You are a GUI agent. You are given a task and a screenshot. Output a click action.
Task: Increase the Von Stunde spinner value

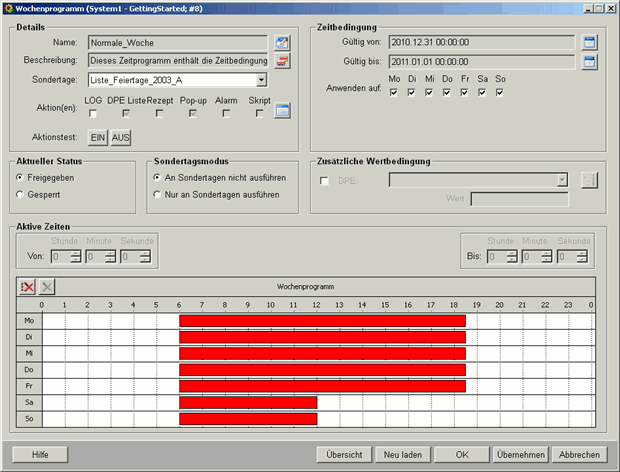pyautogui.click(x=77, y=253)
